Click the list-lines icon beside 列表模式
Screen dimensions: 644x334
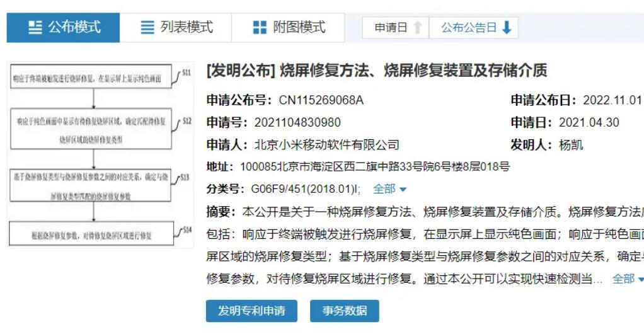click(x=147, y=28)
